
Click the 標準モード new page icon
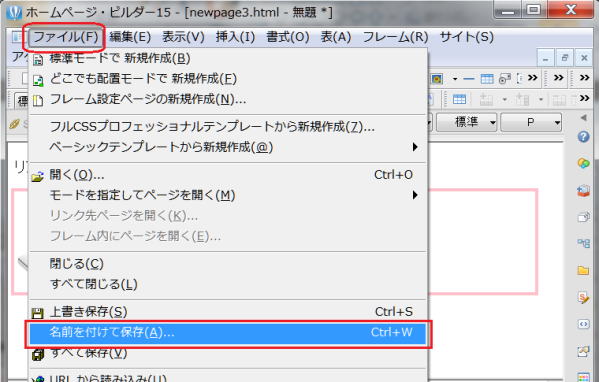tap(38, 60)
